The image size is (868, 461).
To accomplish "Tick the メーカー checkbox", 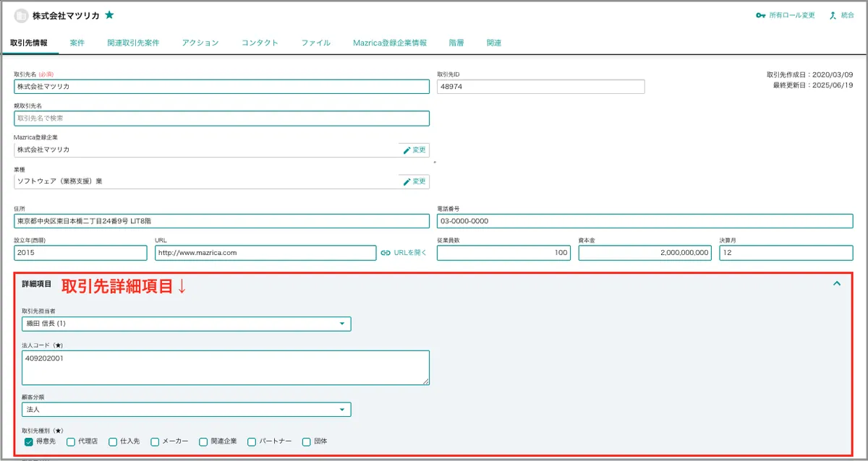I will pyautogui.click(x=155, y=441).
